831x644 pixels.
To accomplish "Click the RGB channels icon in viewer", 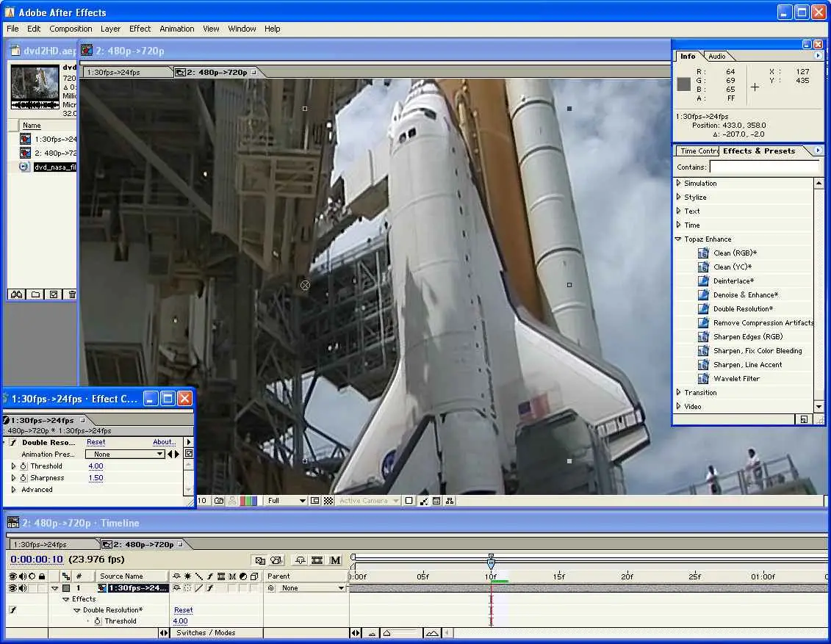I will point(250,501).
